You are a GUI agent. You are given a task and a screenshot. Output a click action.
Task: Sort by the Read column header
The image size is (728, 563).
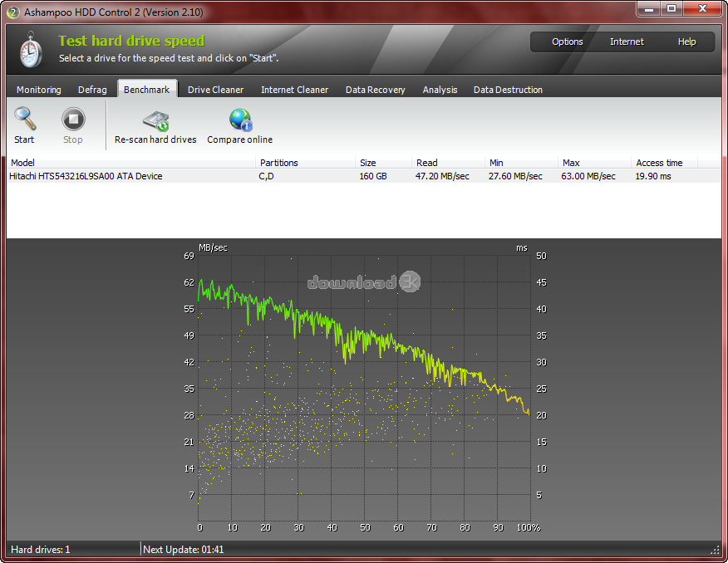pos(449,163)
